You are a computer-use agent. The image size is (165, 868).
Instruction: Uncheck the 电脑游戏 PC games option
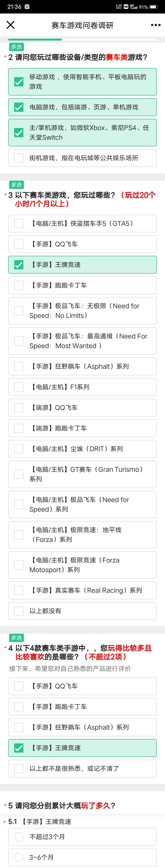(x=82, y=107)
